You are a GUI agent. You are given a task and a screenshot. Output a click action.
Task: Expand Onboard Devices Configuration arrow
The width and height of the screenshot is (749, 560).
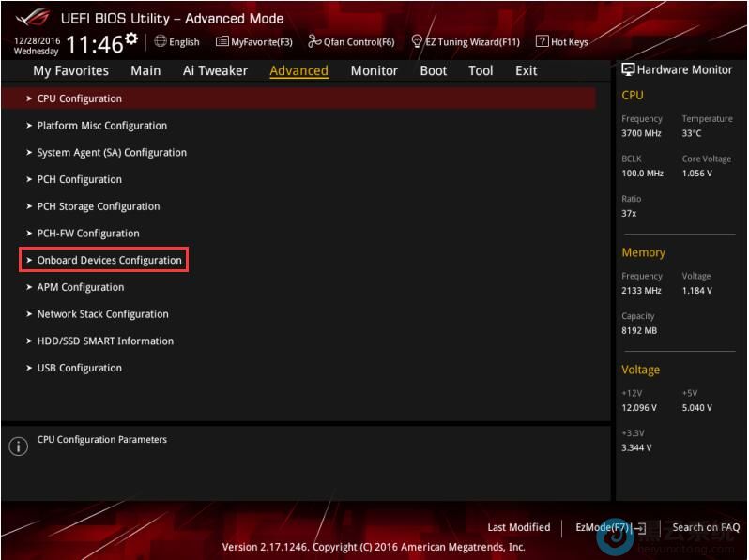29,260
